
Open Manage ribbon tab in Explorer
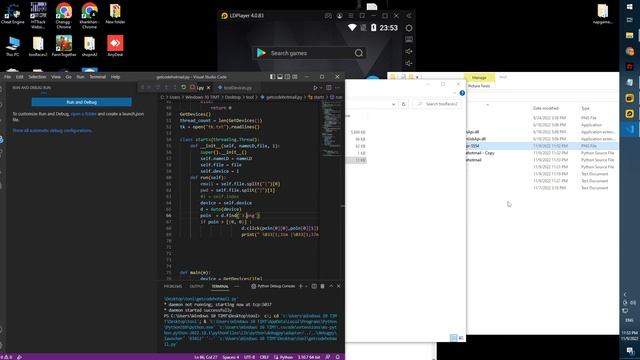tap(479, 78)
